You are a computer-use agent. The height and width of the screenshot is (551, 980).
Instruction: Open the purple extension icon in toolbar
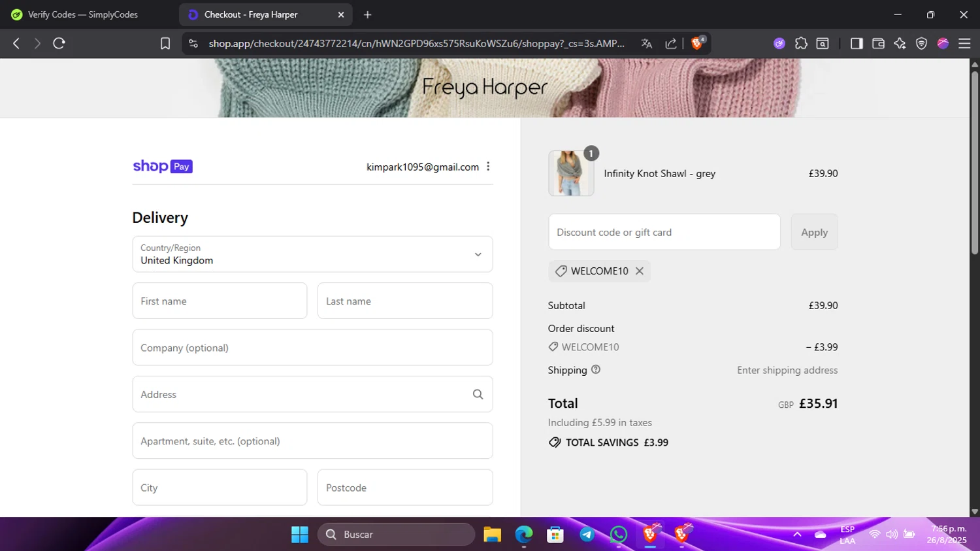[x=779, y=43]
